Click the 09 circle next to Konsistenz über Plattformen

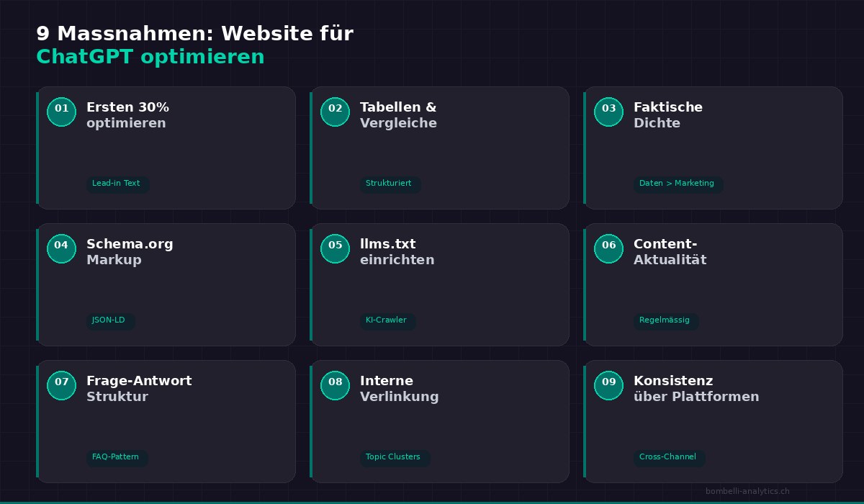pos(608,385)
